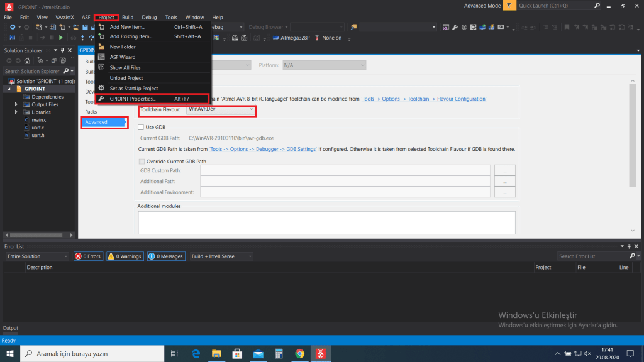Open the Entire Solution scope dropdown

coord(36,256)
